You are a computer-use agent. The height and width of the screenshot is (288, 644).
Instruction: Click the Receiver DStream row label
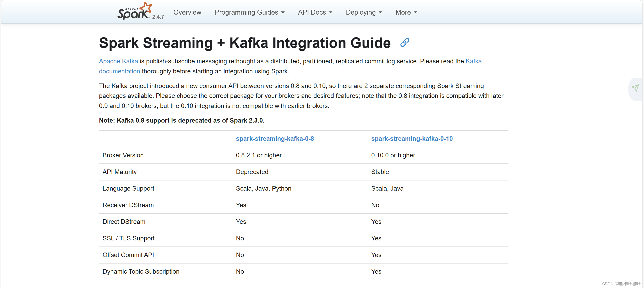[128, 205]
